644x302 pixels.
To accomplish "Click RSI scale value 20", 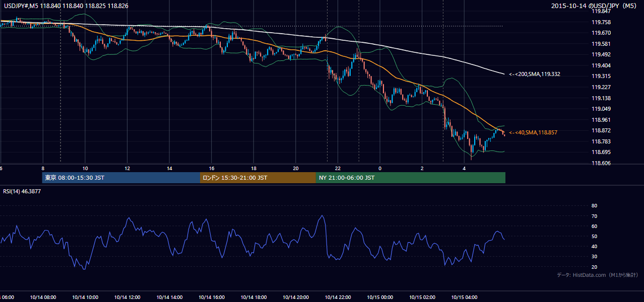I will point(594,267).
